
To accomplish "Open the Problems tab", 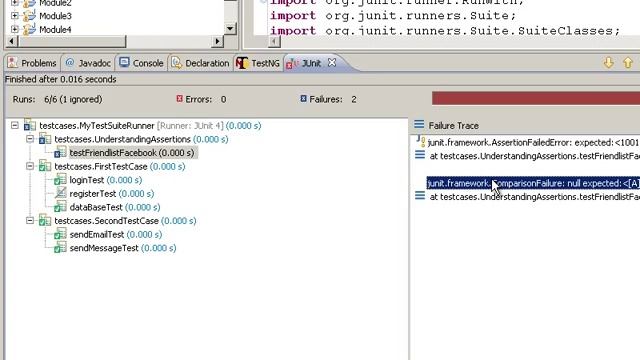I will click(32, 63).
